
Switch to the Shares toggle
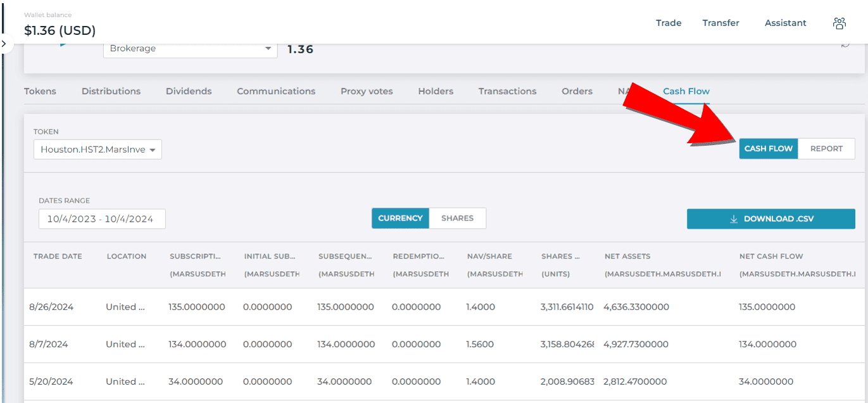[x=457, y=218]
